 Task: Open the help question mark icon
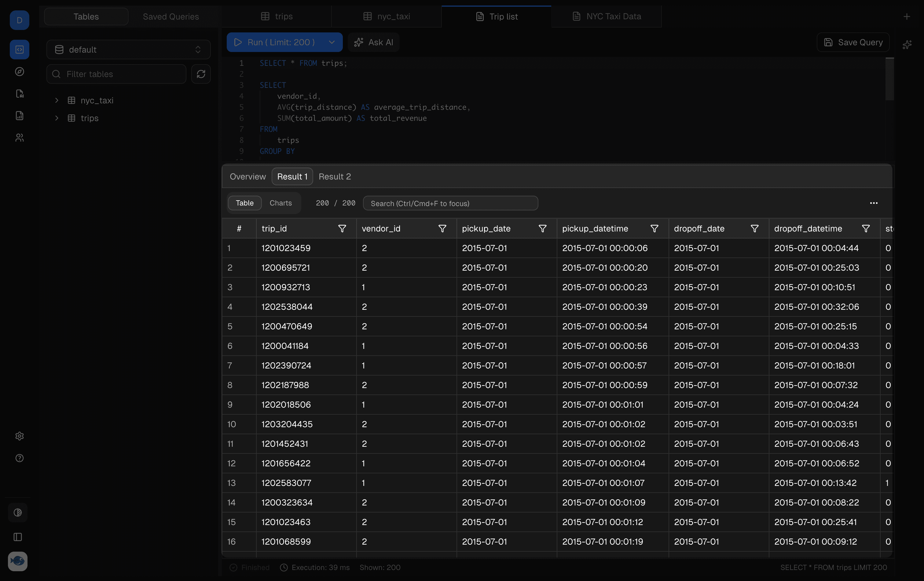click(x=20, y=458)
